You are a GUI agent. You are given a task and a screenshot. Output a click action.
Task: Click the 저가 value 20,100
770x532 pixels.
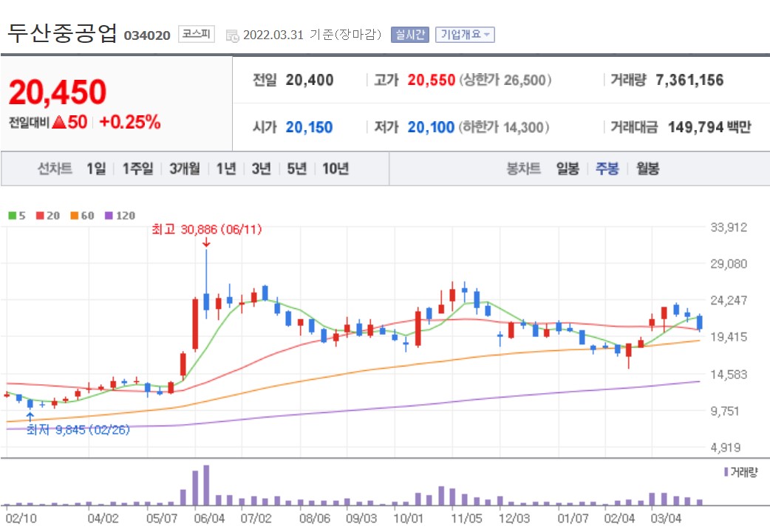click(431, 127)
